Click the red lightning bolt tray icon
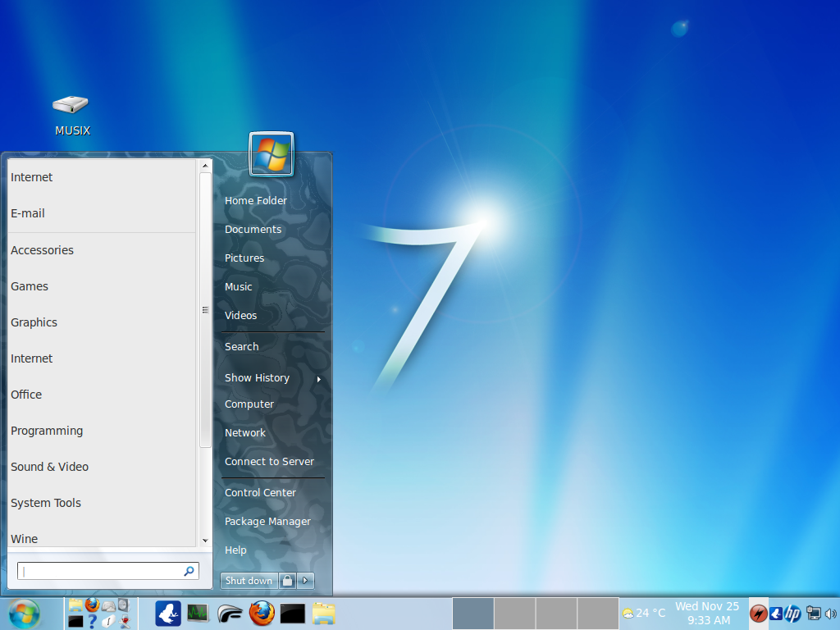The height and width of the screenshot is (630, 840). 758,614
